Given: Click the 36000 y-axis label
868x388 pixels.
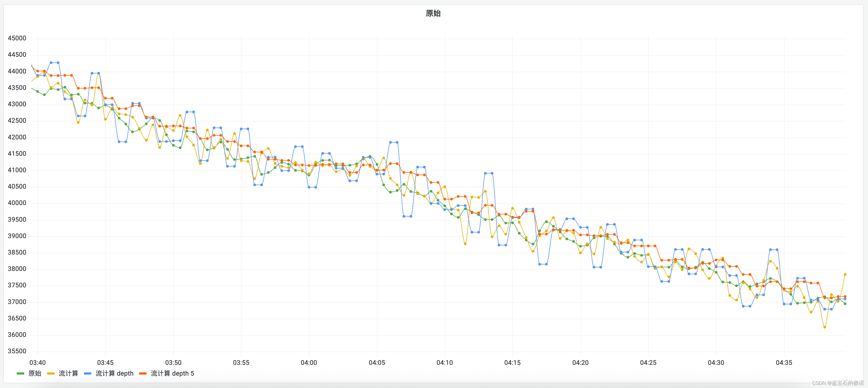Looking at the screenshot, I should pyautogui.click(x=17, y=335).
